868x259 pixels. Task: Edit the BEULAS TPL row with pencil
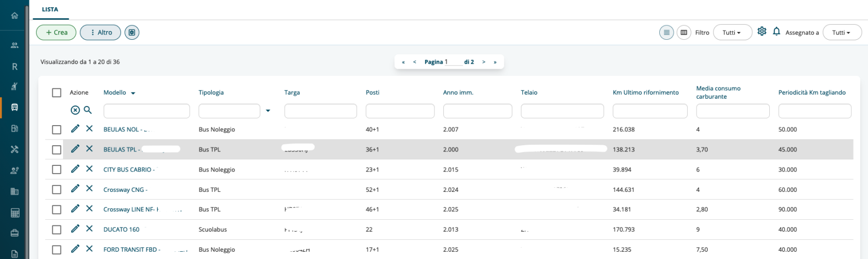click(x=75, y=149)
